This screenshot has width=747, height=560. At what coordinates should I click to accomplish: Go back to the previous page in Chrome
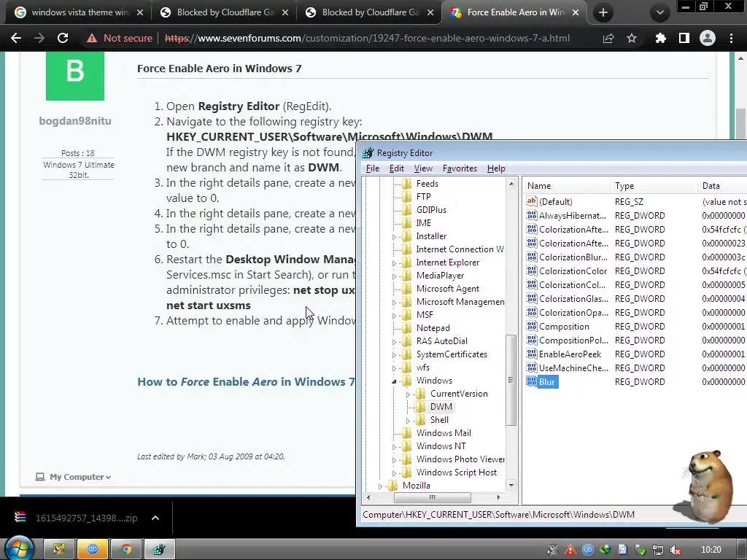tap(16, 38)
